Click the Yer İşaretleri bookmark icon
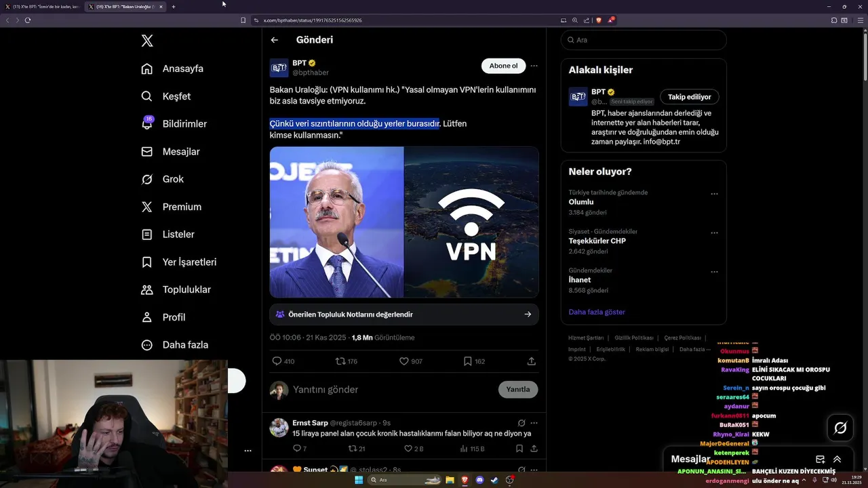Screen dimensions: 868x488 point(146,262)
